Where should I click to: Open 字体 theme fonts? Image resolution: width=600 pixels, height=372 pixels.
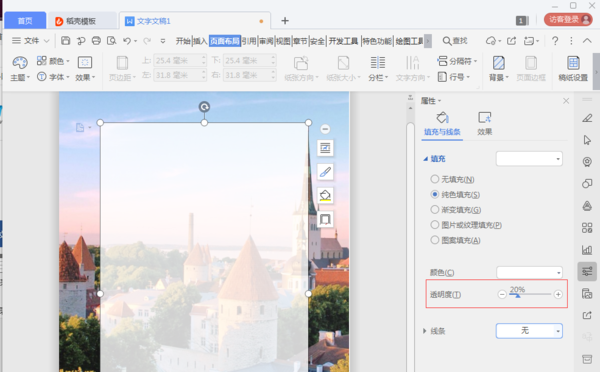[53, 77]
